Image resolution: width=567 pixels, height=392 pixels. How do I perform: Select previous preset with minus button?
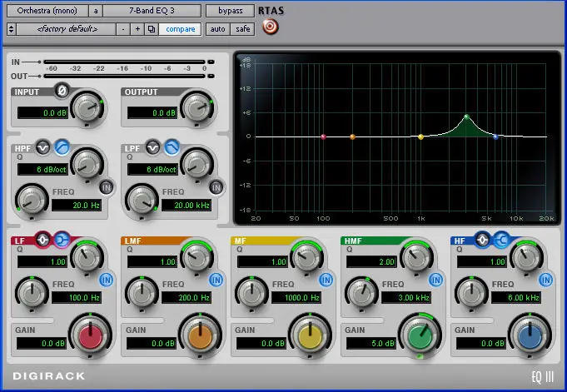(x=123, y=29)
